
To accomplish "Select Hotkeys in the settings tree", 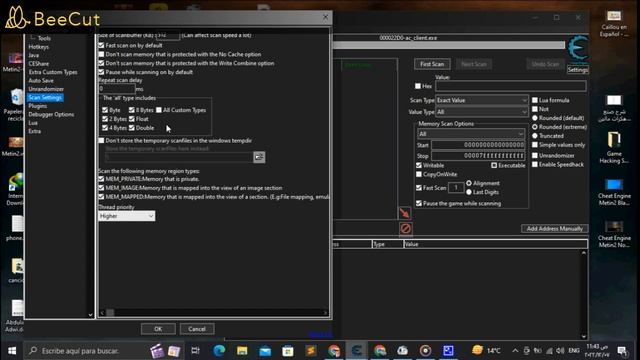I will tap(39, 47).
